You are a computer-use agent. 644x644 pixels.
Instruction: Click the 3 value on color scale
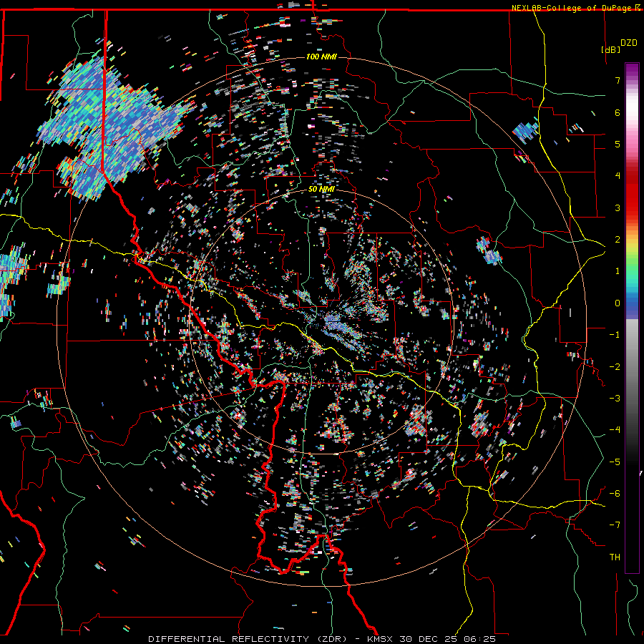[618, 208]
